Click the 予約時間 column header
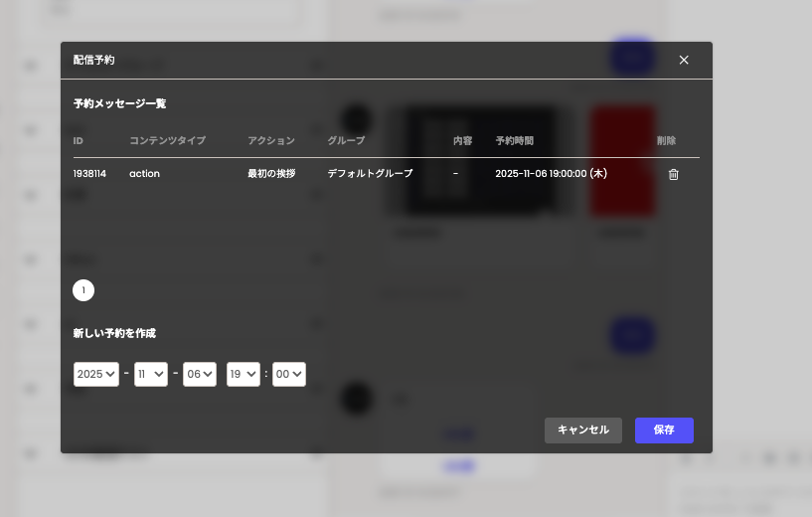 tap(515, 141)
